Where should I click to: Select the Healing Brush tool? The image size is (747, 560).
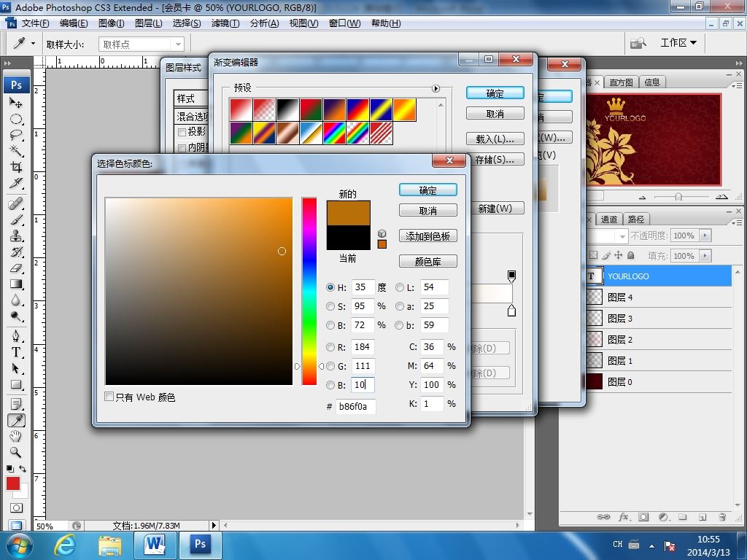pyautogui.click(x=16, y=204)
